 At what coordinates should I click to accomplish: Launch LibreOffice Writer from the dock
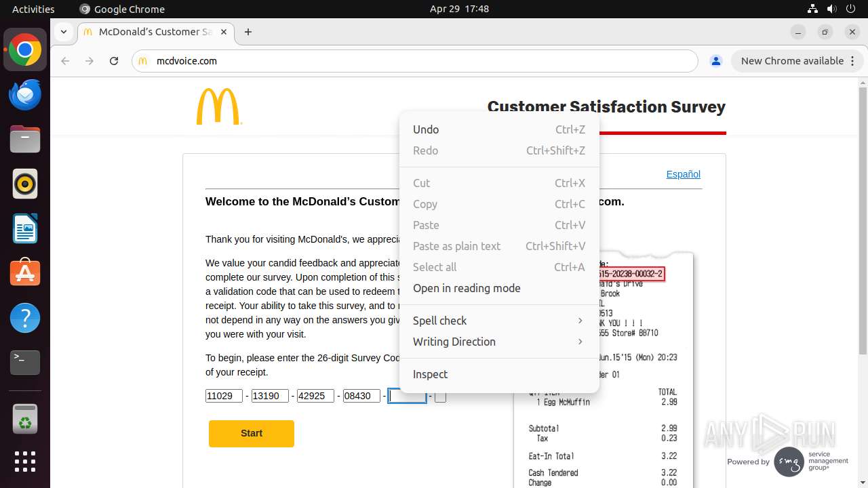pyautogui.click(x=25, y=229)
